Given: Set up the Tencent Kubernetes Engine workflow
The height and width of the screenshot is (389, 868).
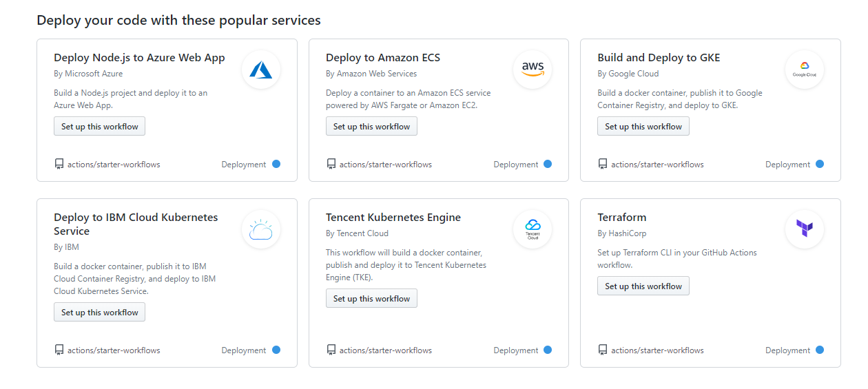Looking at the screenshot, I should (371, 298).
